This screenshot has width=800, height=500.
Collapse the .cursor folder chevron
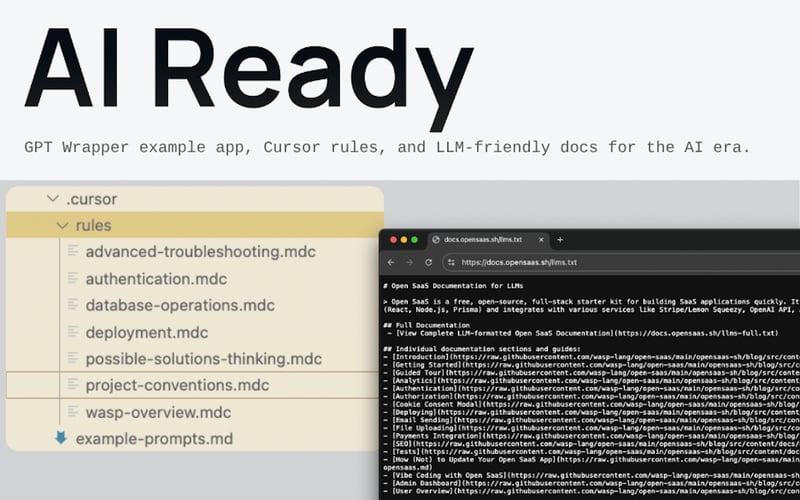(53, 198)
